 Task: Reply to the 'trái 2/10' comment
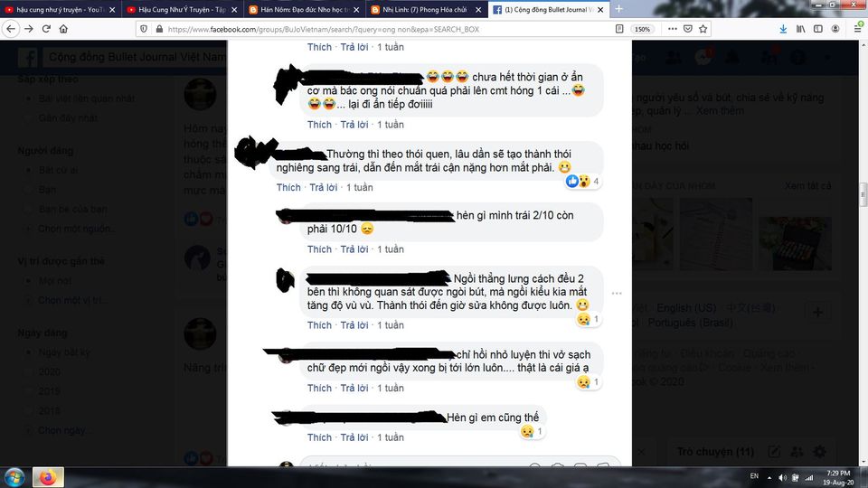(354, 249)
